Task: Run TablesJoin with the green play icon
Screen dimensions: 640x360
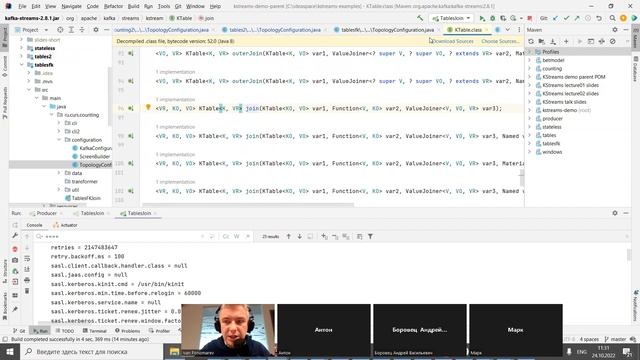Action: (x=482, y=18)
